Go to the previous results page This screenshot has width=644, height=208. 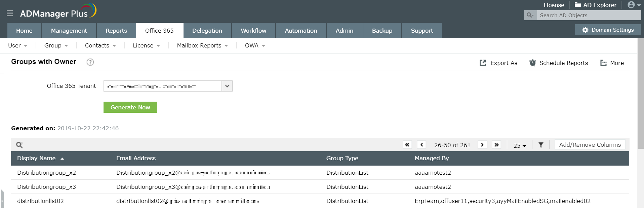click(x=421, y=145)
